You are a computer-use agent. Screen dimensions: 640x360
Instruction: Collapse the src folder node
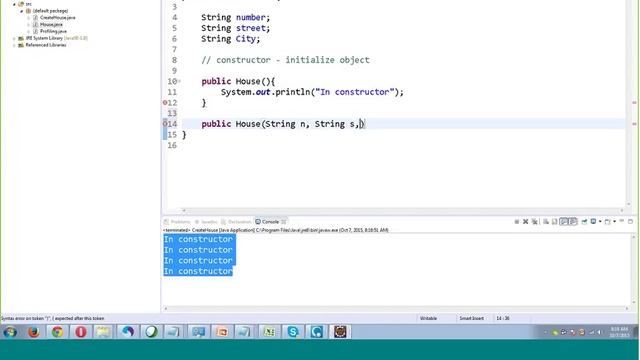click(x=14, y=4)
